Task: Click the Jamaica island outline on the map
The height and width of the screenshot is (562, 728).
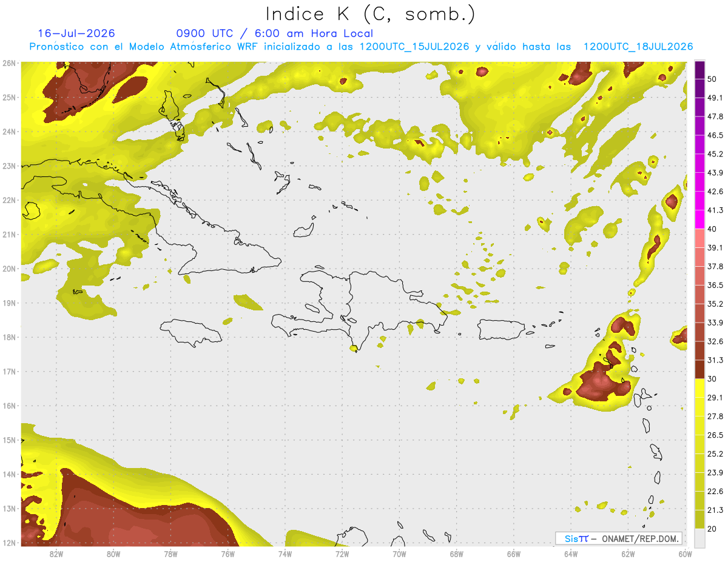Action: (x=190, y=333)
